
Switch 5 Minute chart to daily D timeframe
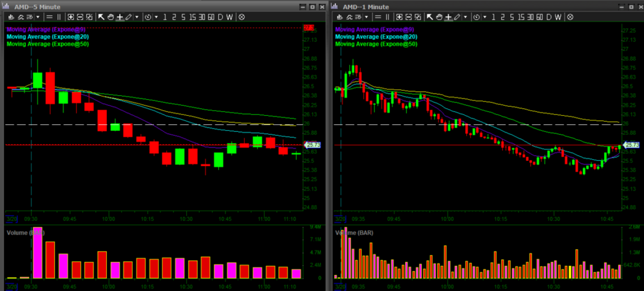tap(220, 17)
